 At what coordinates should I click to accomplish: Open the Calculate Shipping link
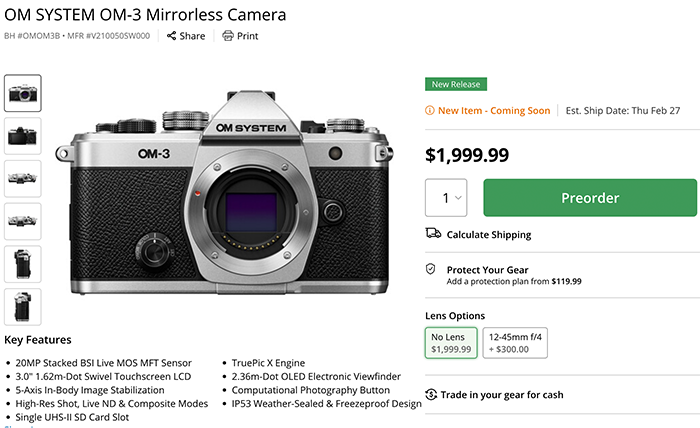coord(489,235)
